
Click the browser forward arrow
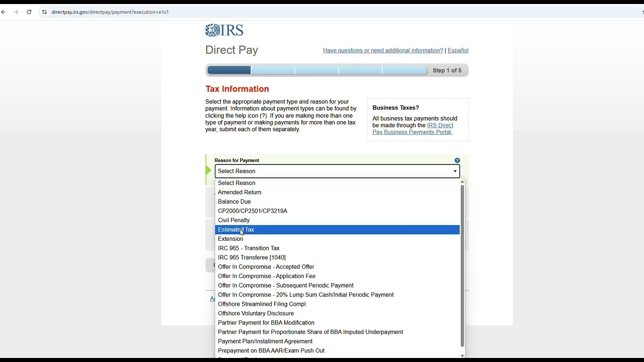click(x=16, y=12)
